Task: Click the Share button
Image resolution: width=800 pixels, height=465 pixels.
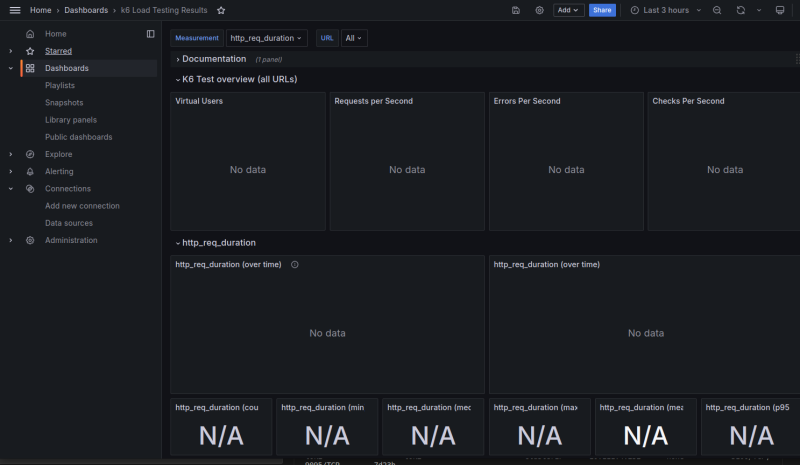Action: coord(602,10)
